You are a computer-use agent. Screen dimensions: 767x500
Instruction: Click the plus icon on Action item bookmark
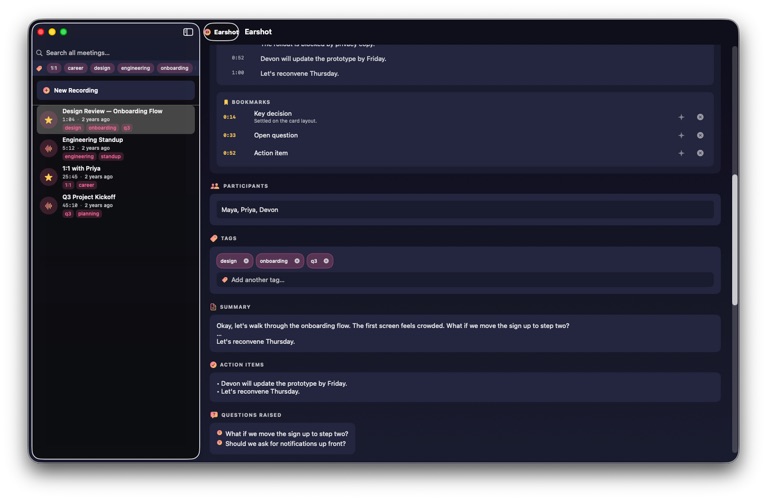[681, 153]
